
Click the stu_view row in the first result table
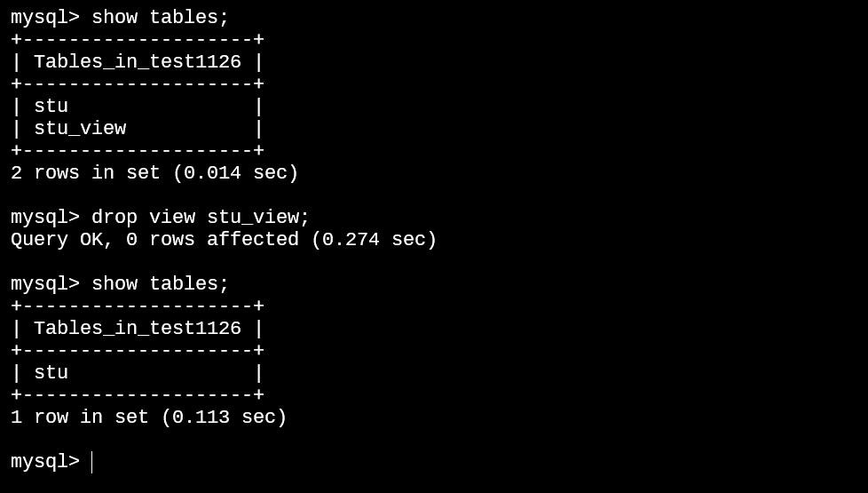[x=80, y=129]
